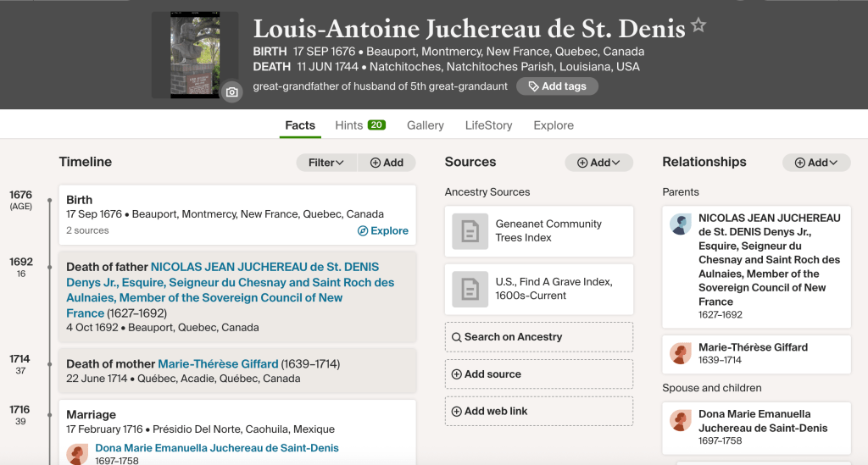The image size is (868, 465).
Task: Expand the Timeline Filter dropdown
Action: (x=326, y=163)
